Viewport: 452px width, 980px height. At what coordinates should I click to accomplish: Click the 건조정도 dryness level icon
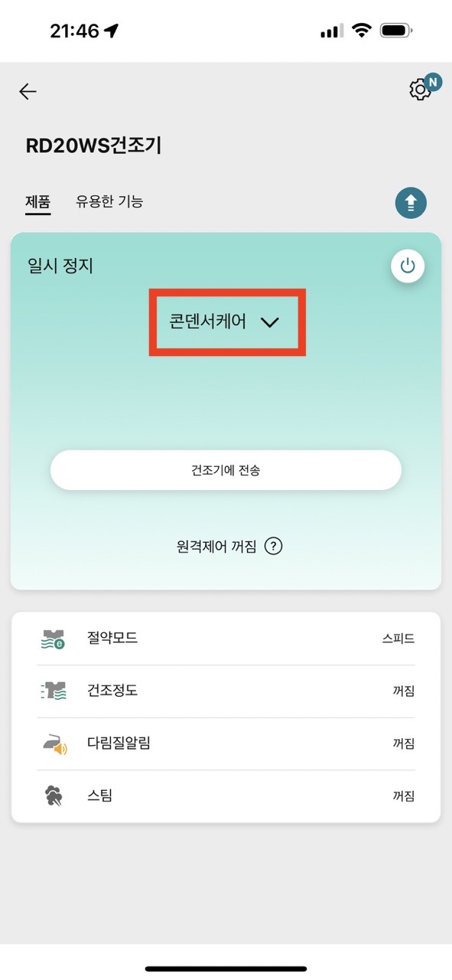coord(52,691)
